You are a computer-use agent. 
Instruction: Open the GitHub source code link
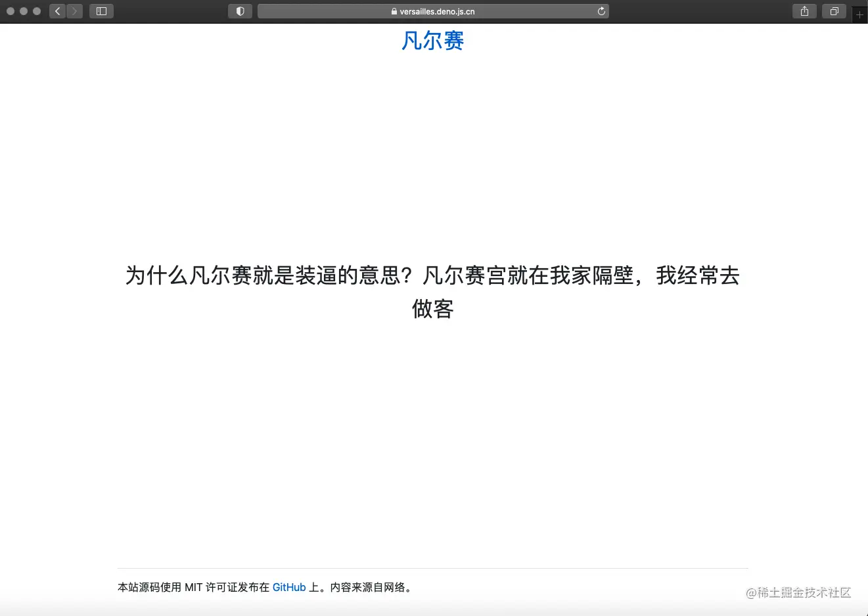(x=289, y=587)
